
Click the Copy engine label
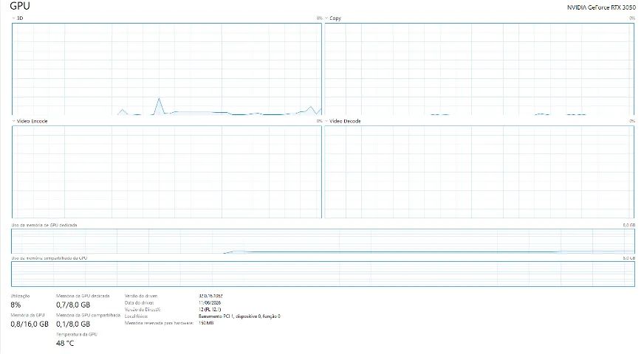pos(335,18)
